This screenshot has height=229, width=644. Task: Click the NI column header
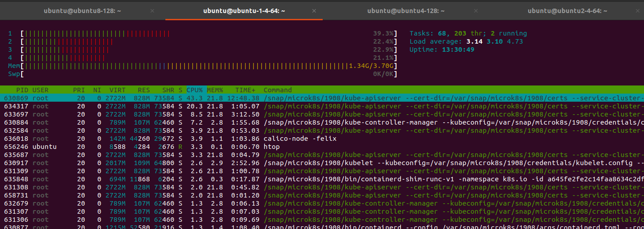97,90
